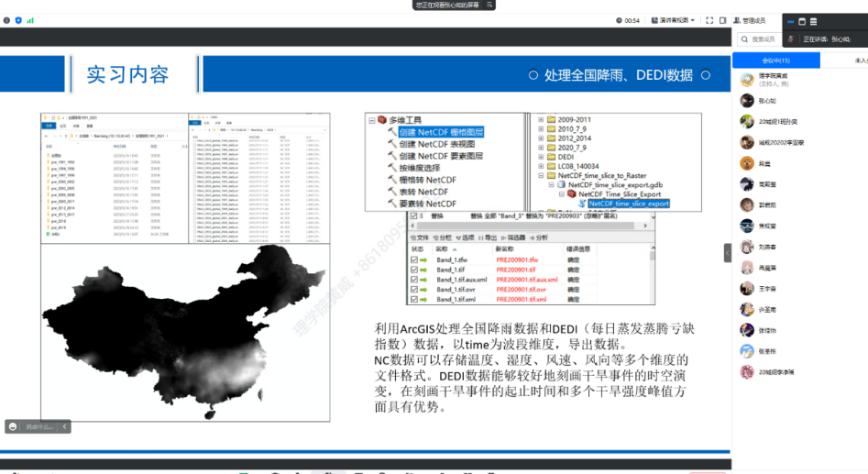
Task: Click the blue shield security icon
Action: pyautogui.click(x=18, y=20)
